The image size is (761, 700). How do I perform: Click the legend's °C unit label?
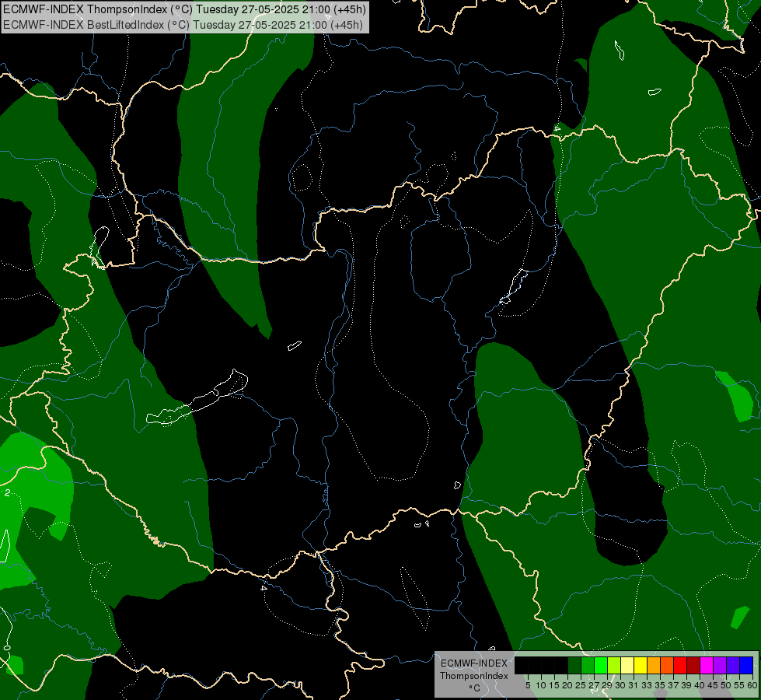[x=475, y=688]
